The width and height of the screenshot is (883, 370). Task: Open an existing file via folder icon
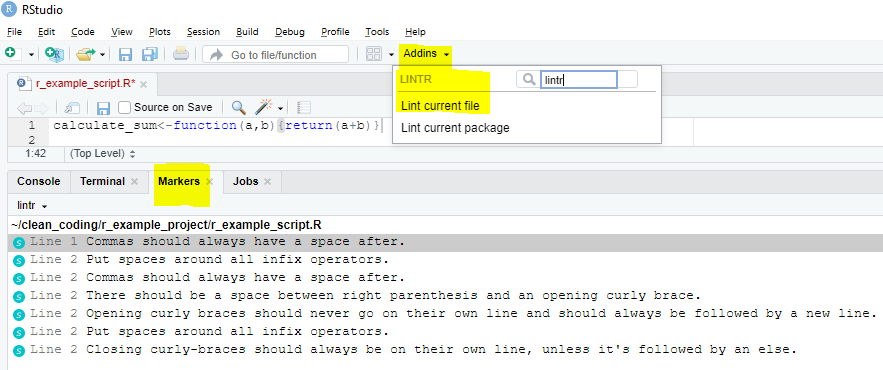[x=86, y=55]
